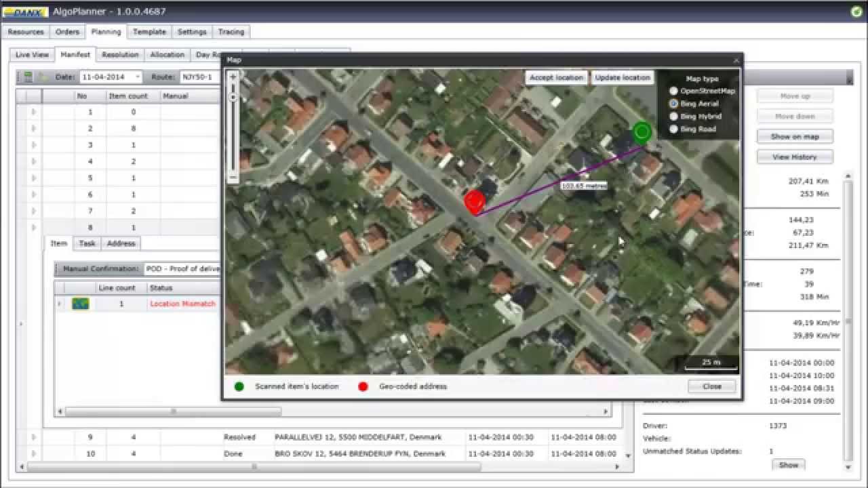Click the Line count column header

click(117, 288)
